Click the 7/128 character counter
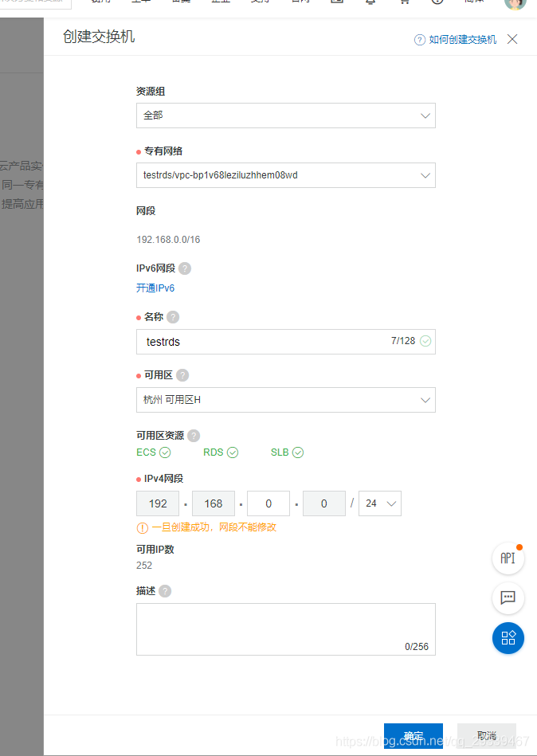537x756 pixels. click(x=403, y=341)
